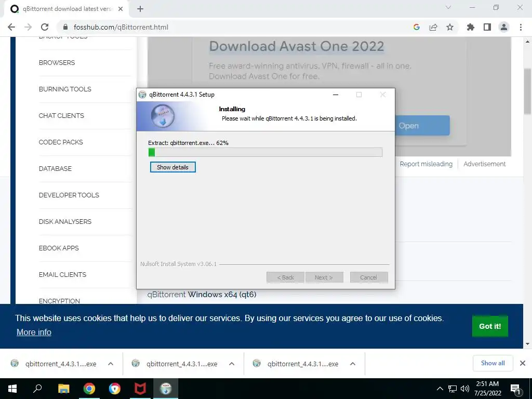Expand third download item chevron

tap(353, 364)
